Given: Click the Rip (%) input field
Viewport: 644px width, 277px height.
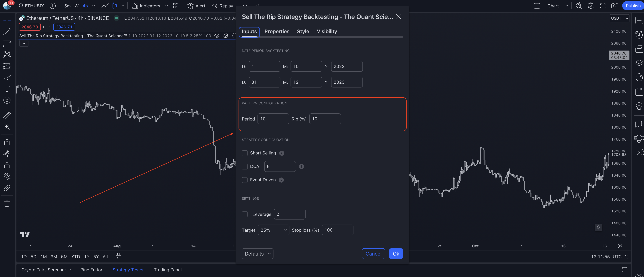Looking at the screenshot, I should 325,119.
